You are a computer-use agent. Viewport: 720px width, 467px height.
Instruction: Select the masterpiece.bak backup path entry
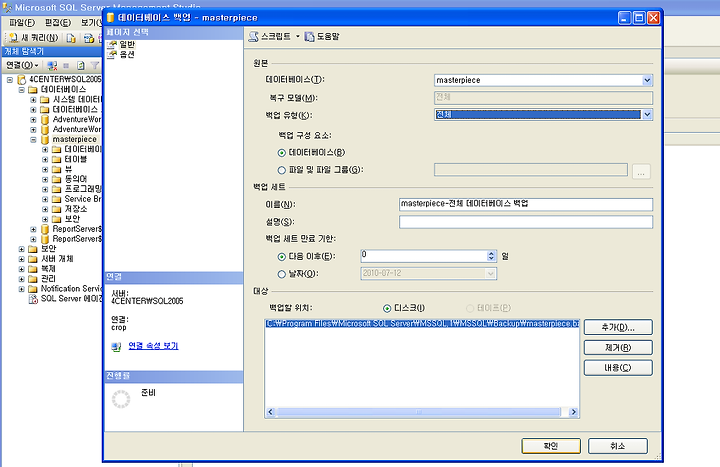pos(422,324)
